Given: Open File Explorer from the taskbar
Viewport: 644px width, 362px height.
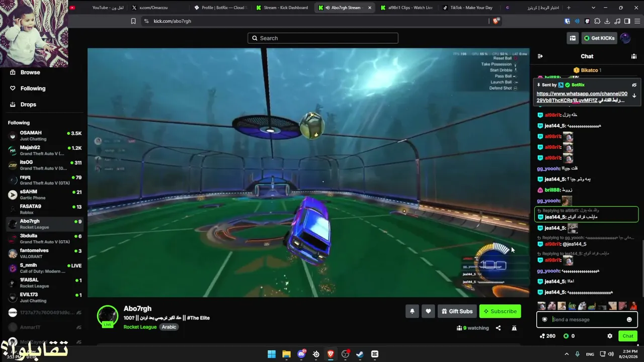Looking at the screenshot, I should (286, 354).
